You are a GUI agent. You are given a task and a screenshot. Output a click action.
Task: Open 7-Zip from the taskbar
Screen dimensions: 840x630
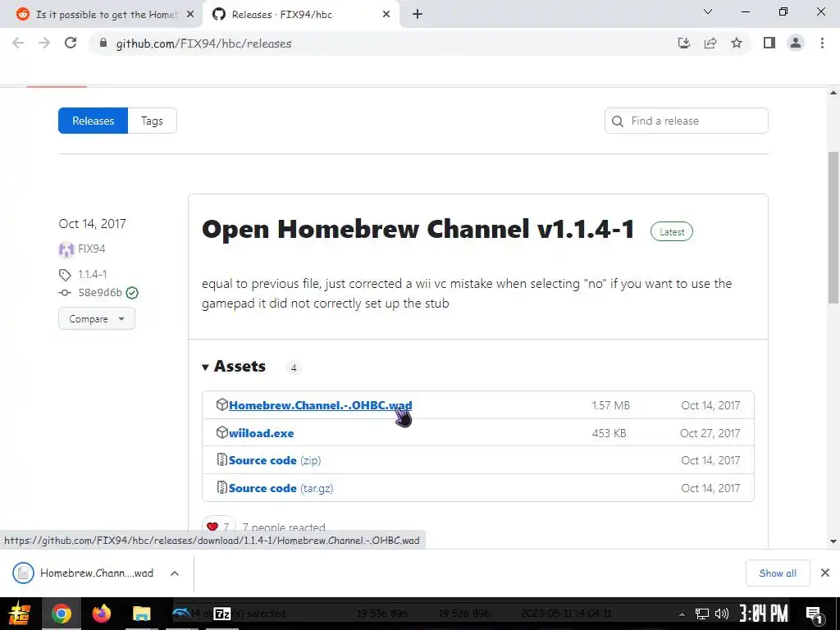(221, 614)
